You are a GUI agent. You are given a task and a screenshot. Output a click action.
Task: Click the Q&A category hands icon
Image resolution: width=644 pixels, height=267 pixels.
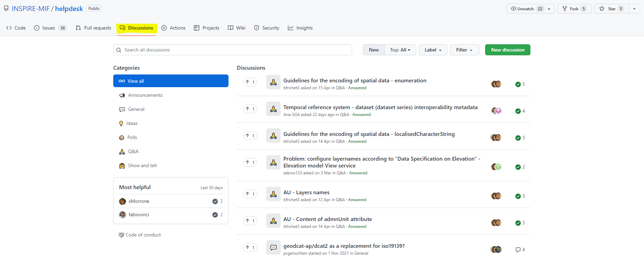tap(122, 152)
